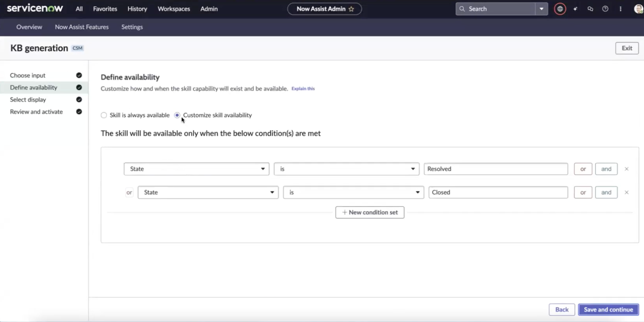The width and height of the screenshot is (644, 322).
Task: Switch to the Overview tab
Action: click(x=29, y=27)
